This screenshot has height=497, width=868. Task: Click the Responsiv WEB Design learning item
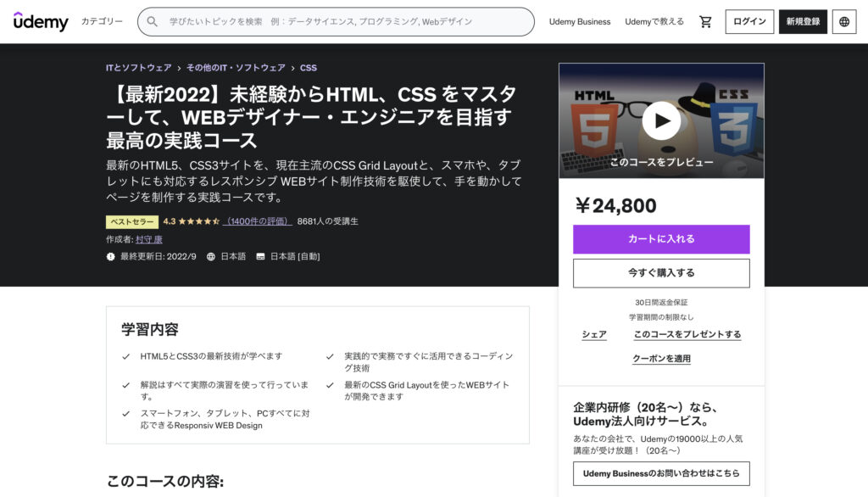pos(225,420)
